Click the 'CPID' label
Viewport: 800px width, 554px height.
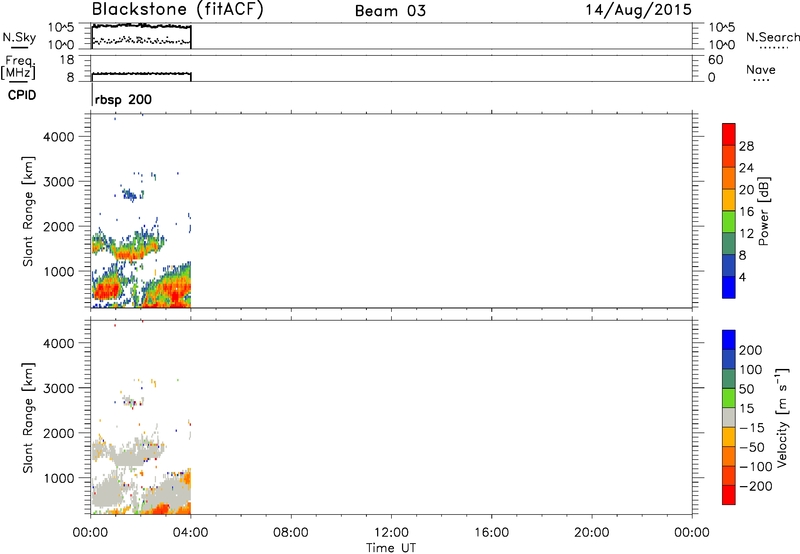(x=22, y=95)
